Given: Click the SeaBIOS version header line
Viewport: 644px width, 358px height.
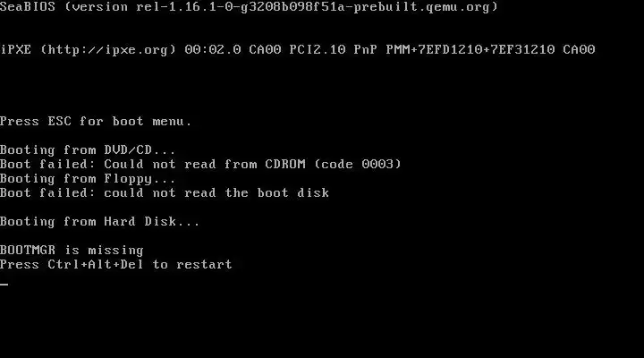Looking at the screenshot, I should coord(249,7).
